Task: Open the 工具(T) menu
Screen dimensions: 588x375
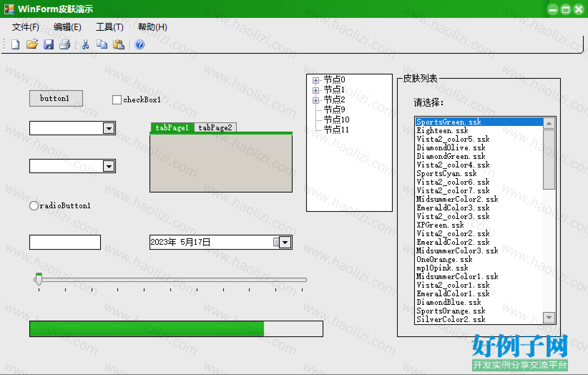Action: coord(110,27)
